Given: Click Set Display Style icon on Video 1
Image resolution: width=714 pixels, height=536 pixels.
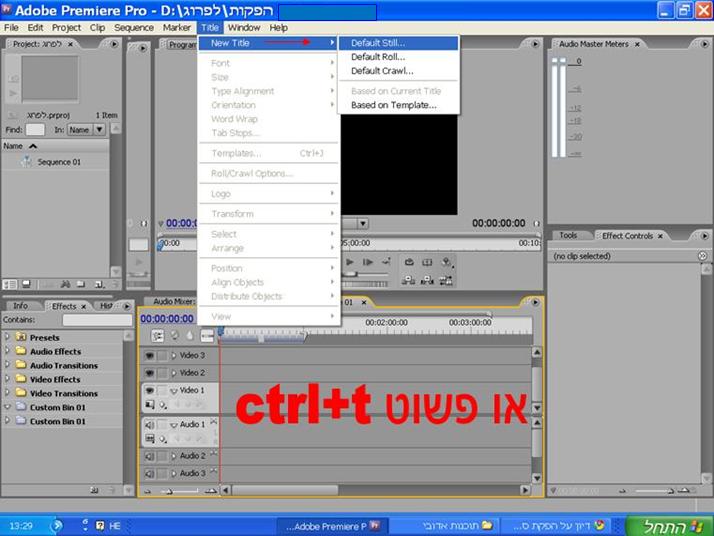Looking at the screenshot, I should point(149,404).
